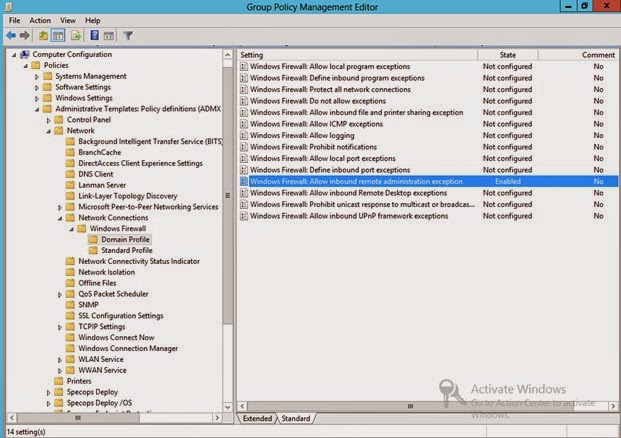This screenshot has height=438, width=621.
Task: Click the Filter funnel toolbar icon
Action: 128,36
